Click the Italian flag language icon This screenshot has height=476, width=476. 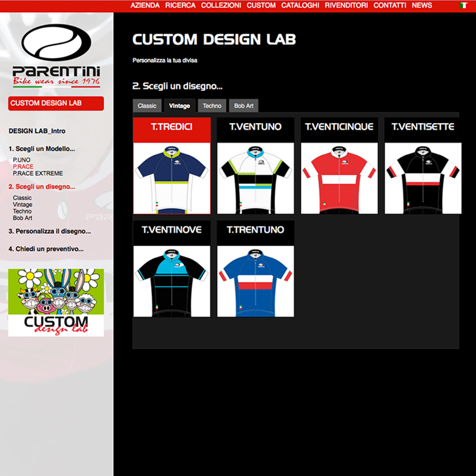[x=464, y=5]
